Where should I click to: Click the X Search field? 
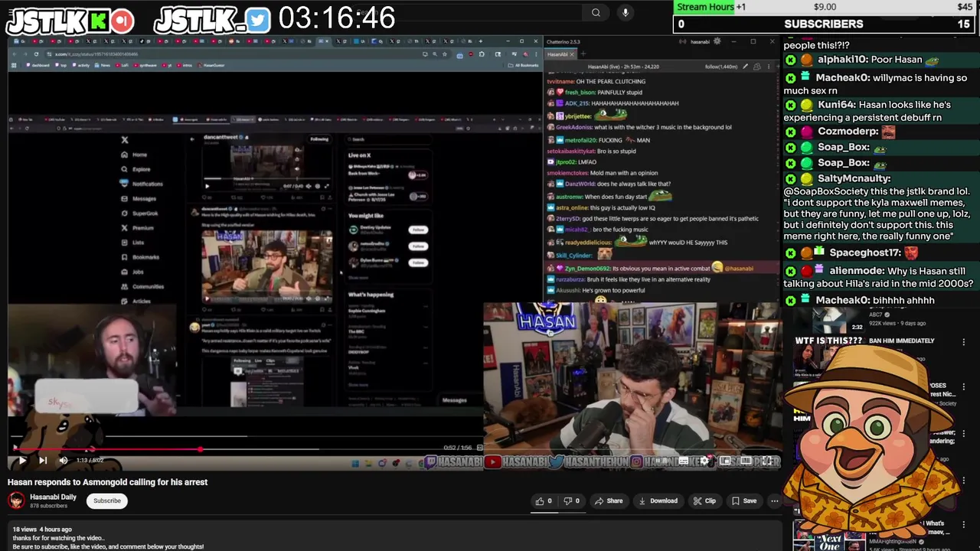pyautogui.click(x=389, y=139)
